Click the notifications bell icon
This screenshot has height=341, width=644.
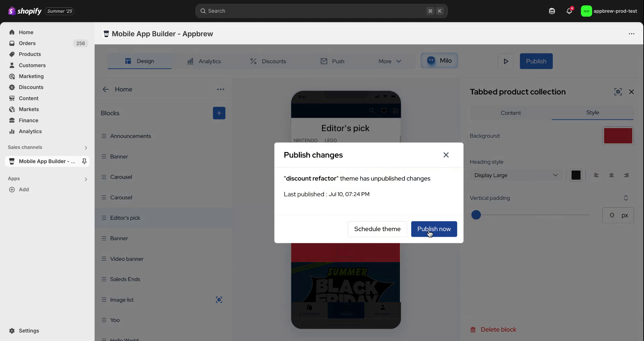569,11
